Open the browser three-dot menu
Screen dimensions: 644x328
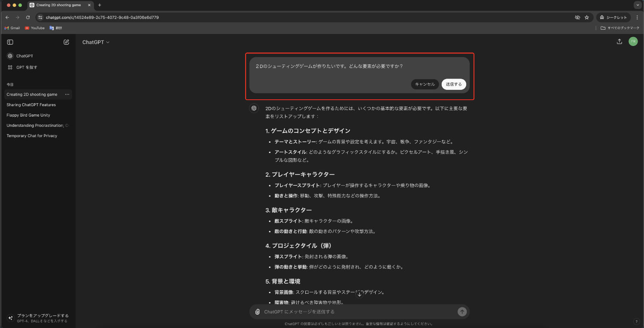[x=637, y=18]
